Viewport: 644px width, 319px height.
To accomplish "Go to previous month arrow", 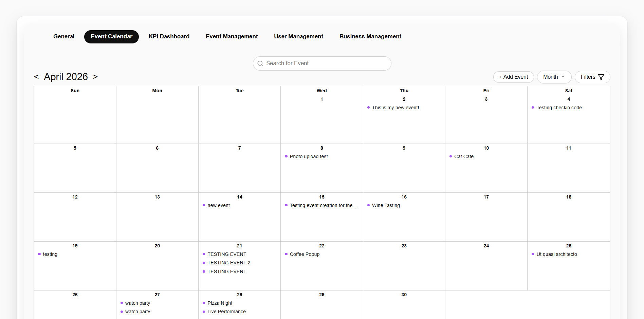I will pos(36,77).
